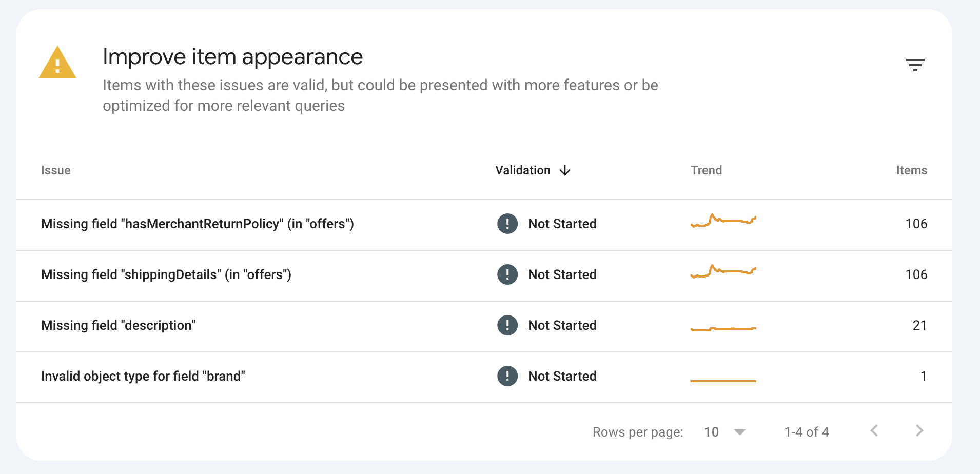Click shippingDetails row exclamation status icon
Screen dimensions: 980x474
coord(507,274)
